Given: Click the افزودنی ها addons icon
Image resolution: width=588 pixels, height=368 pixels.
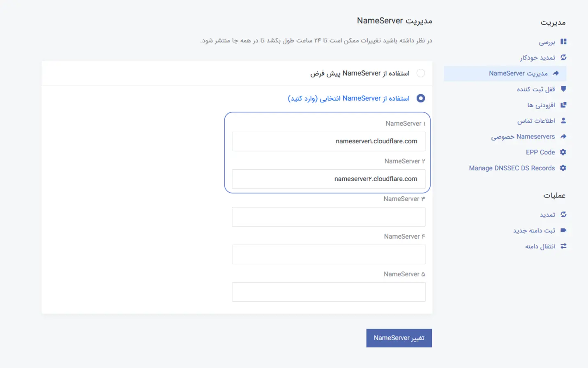Looking at the screenshot, I should [563, 105].
